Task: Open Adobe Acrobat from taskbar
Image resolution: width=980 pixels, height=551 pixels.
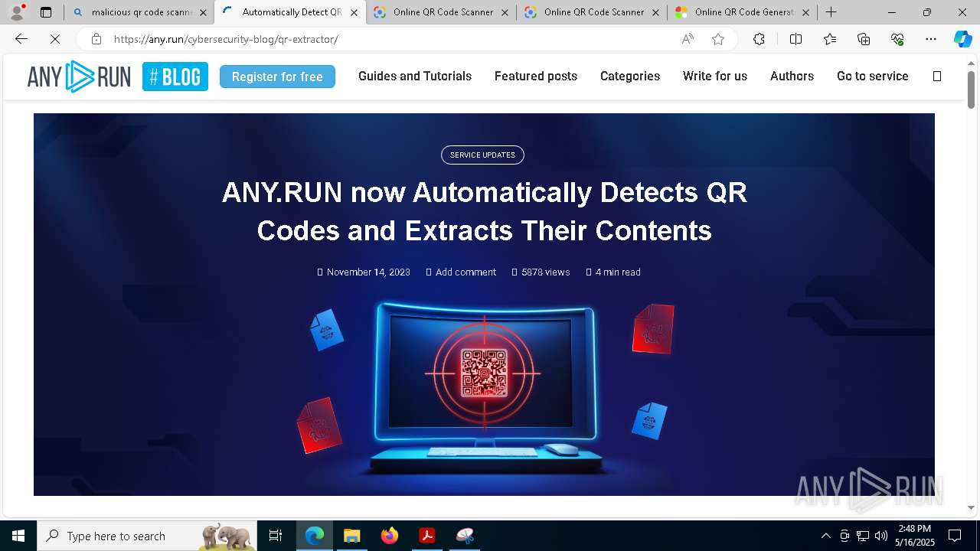Action: [x=427, y=536]
